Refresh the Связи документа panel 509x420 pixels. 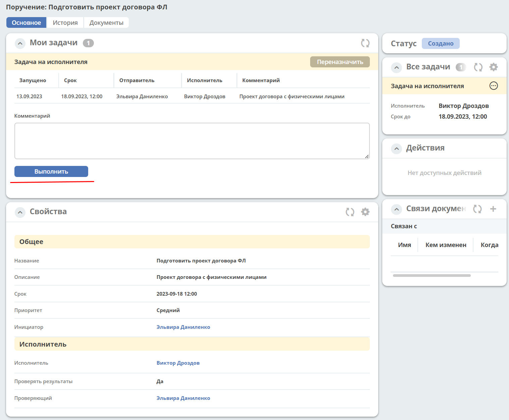(477, 209)
